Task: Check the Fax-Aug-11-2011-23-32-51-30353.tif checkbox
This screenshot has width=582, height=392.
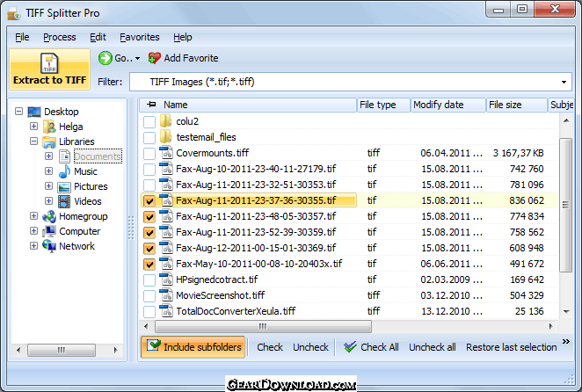Action: (149, 185)
